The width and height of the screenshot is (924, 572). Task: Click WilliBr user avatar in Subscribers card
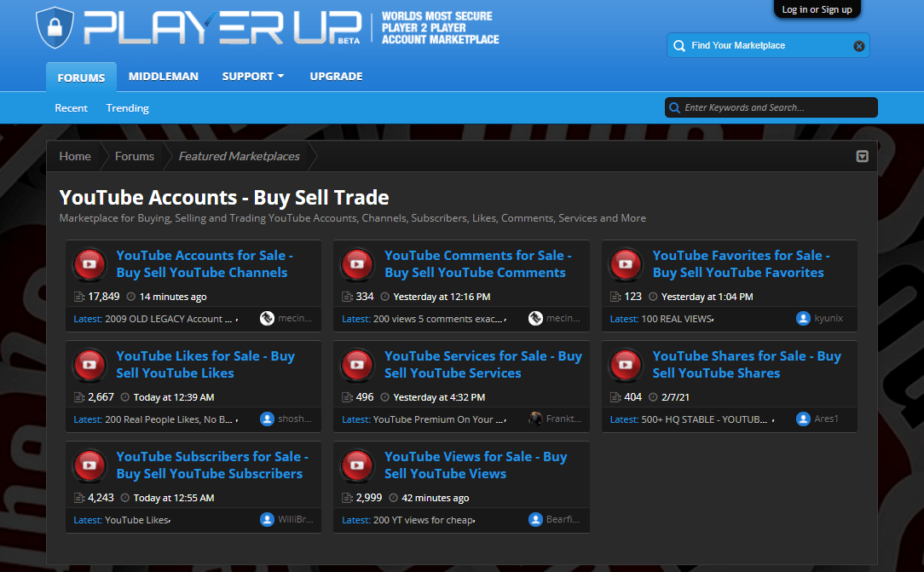pyautogui.click(x=267, y=519)
